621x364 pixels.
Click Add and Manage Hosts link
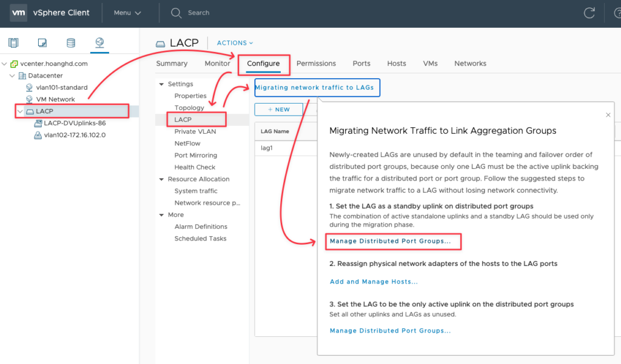point(374,282)
